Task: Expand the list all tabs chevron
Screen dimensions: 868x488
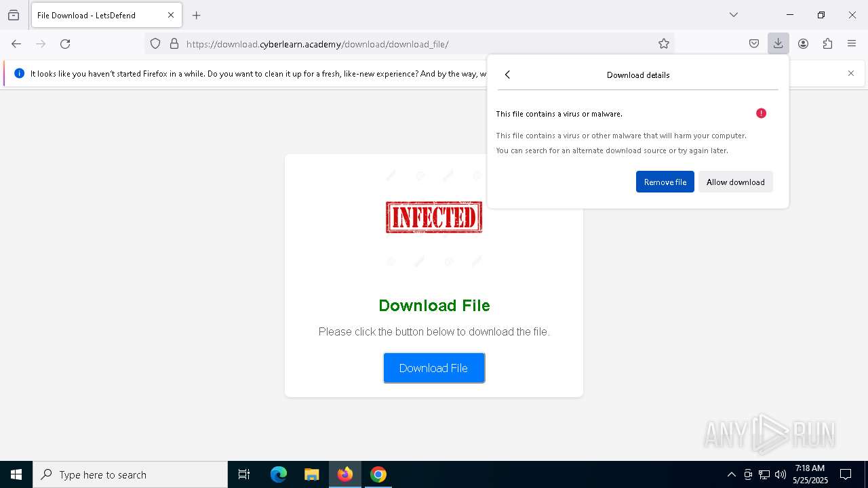Action: click(734, 15)
